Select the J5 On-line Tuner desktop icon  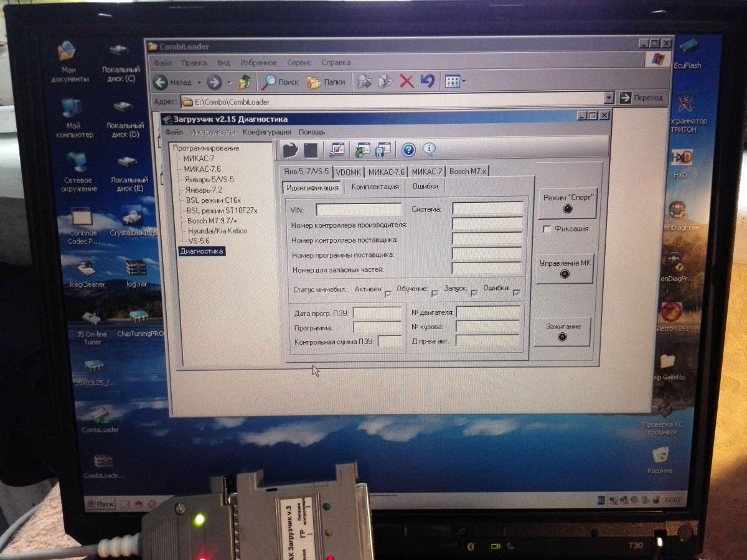(x=92, y=328)
